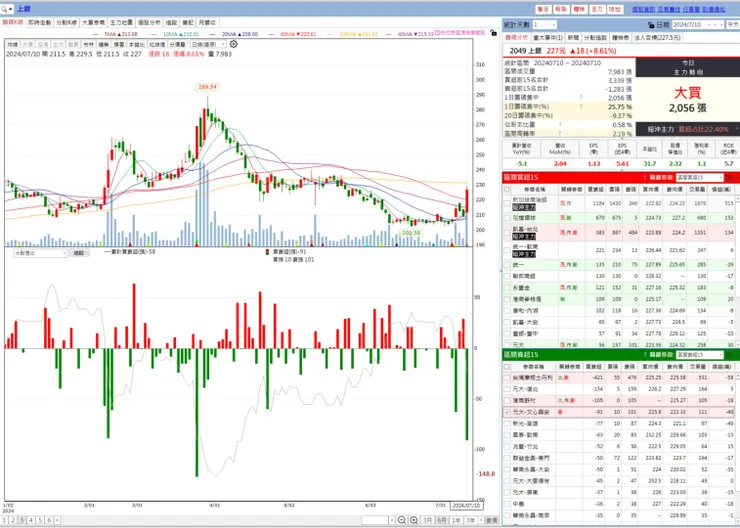This screenshot has width=740, height=528.
Task: Tick checkbox for 統一 row in 買超 list
Action: tap(507, 265)
